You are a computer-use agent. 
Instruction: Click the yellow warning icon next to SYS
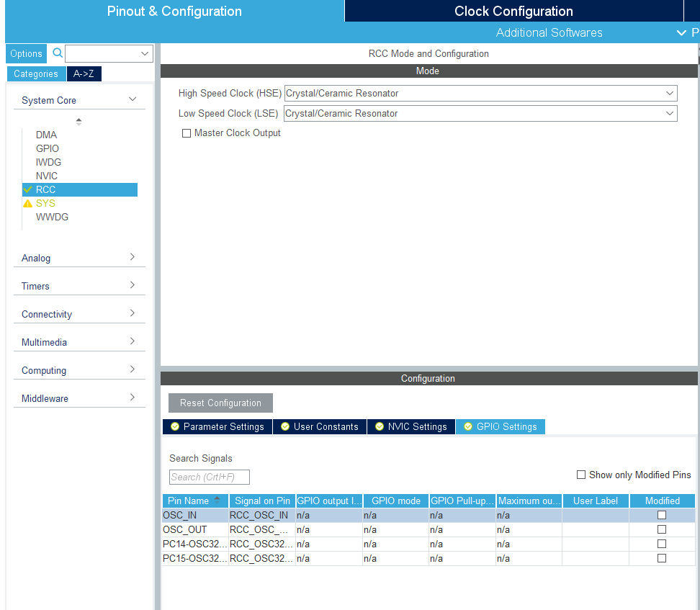(27, 203)
